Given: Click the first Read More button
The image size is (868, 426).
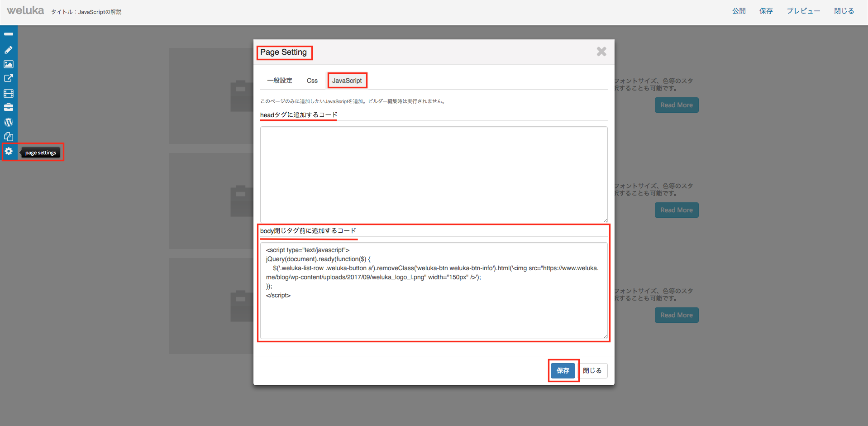Looking at the screenshot, I should point(677,105).
